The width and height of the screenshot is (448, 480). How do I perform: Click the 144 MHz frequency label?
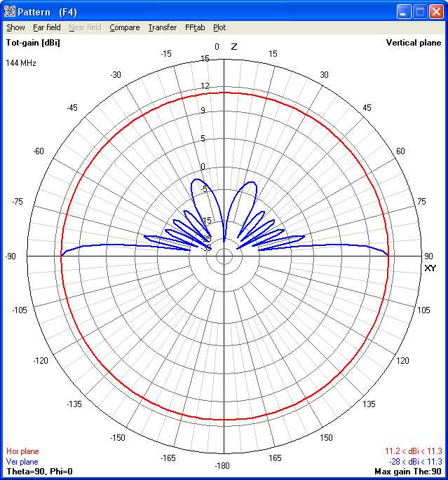tap(21, 63)
